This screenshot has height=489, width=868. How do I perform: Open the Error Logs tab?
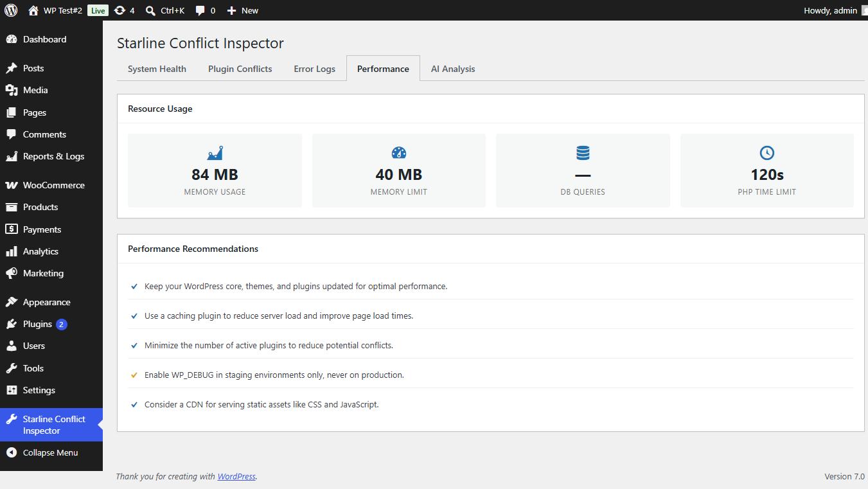tap(315, 69)
